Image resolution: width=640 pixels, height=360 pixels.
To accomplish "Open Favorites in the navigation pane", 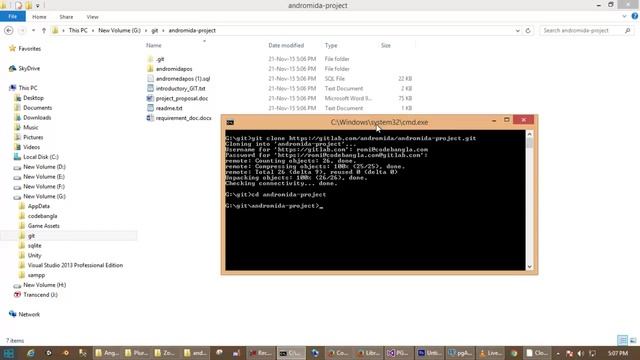I will tap(29, 49).
